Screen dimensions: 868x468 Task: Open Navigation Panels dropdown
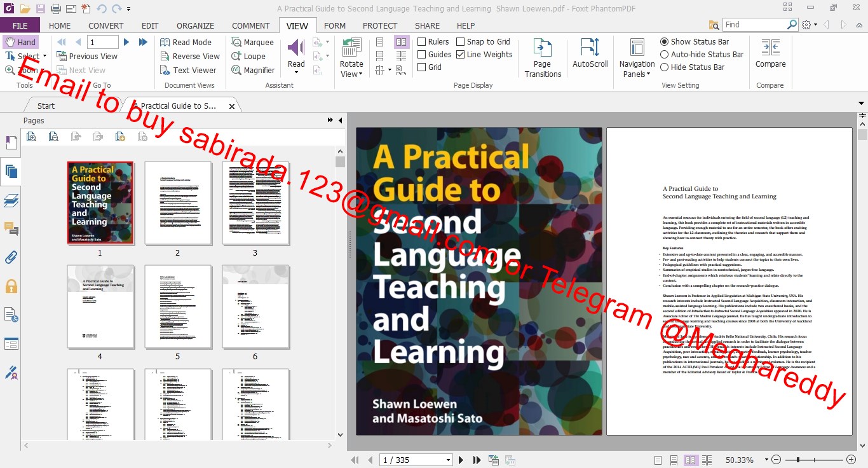(648, 74)
